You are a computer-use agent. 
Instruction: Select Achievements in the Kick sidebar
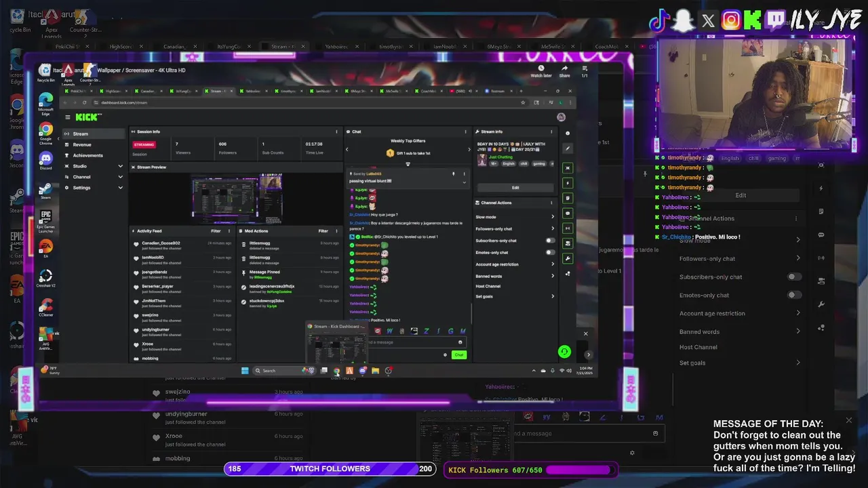87,155
